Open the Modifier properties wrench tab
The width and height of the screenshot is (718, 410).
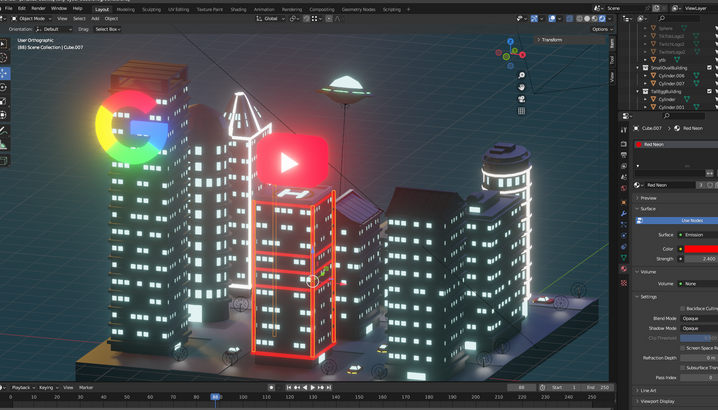(x=624, y=213)
